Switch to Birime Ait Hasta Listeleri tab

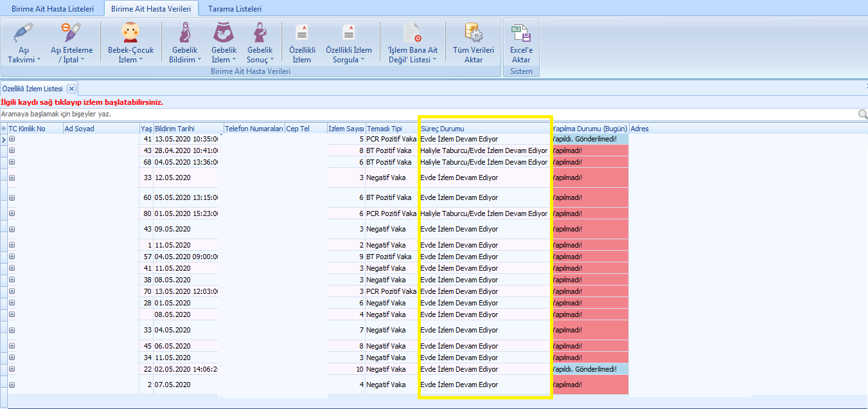click(x=53, y=9)
